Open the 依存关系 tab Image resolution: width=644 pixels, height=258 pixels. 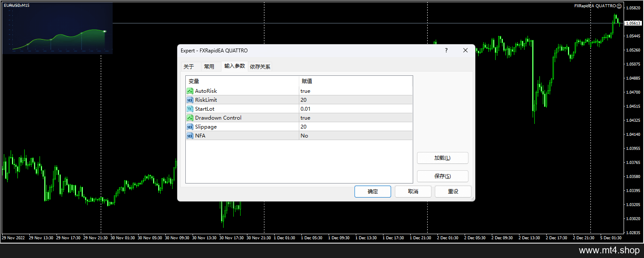click(260, 66)
